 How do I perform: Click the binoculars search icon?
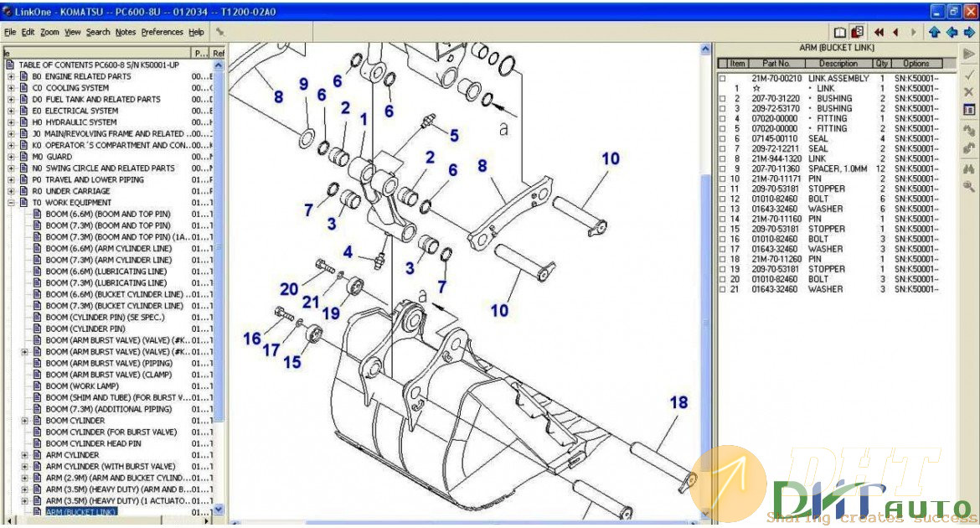point(969,168)
